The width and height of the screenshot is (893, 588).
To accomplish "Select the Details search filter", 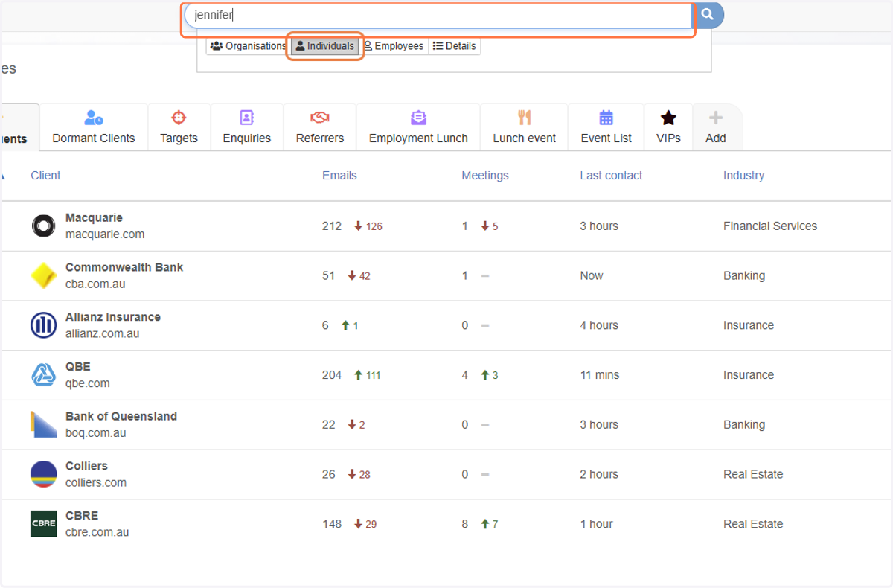I will coord(455,46).
